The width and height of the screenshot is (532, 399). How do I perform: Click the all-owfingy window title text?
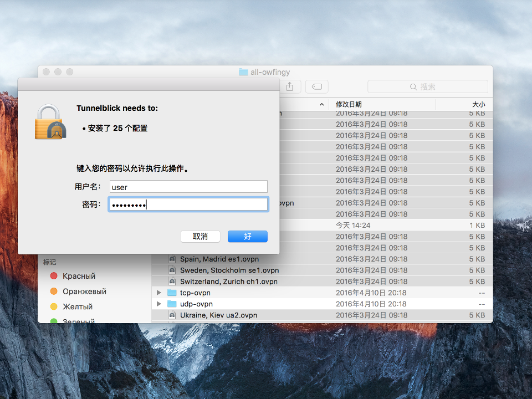pos(270,72)
